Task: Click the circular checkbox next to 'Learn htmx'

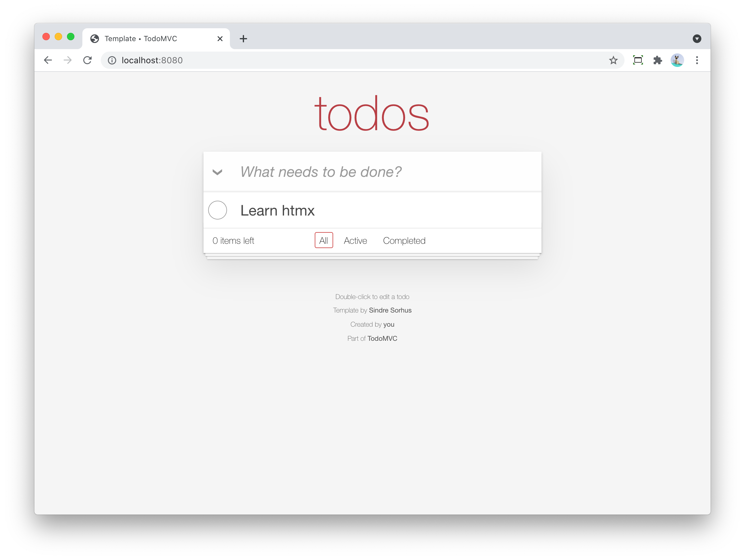Action: [218, 210]
